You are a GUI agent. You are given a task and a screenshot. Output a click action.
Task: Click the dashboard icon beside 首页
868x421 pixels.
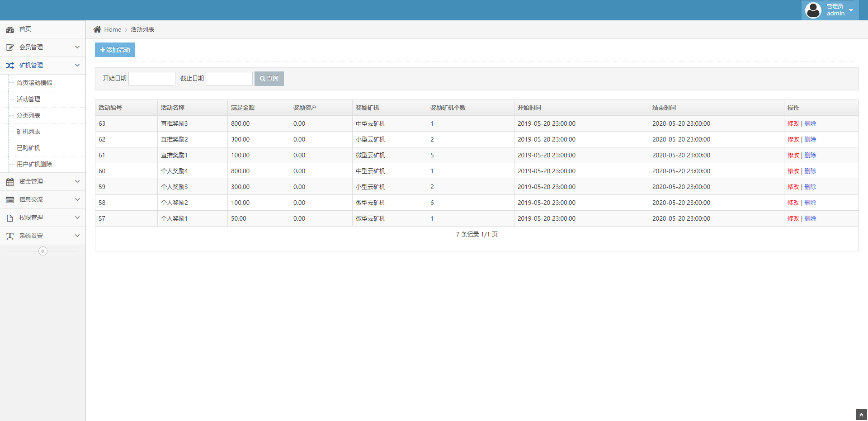pyautogui.click(x=10, y=30)
